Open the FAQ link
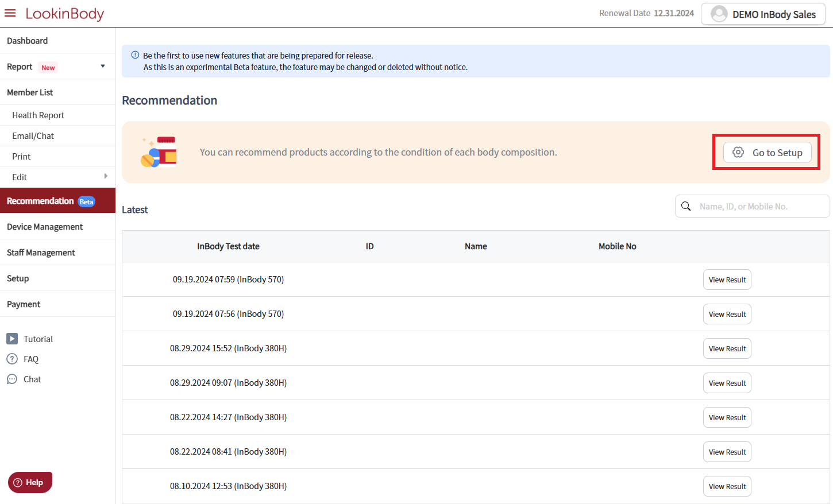The width and height of the screenshot is (833, 504). click(x=31, y=359)
